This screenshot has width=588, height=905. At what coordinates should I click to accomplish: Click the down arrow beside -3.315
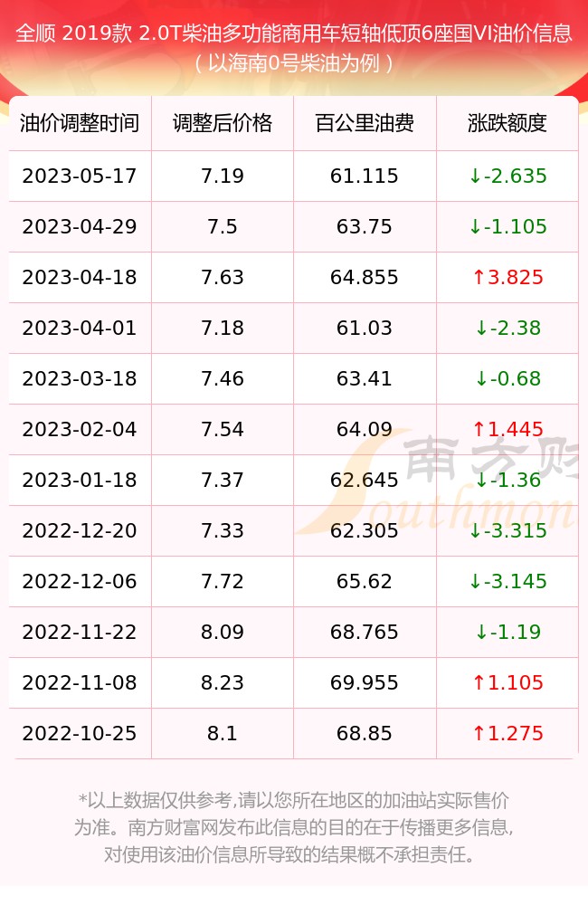tap(475, 531)
